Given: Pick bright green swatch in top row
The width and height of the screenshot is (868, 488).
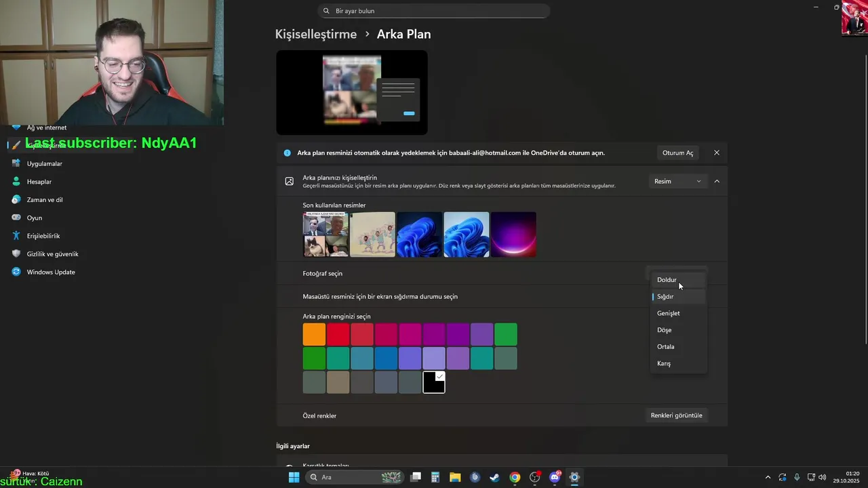Looking at the screenshot, I should [x=506, y=334].
